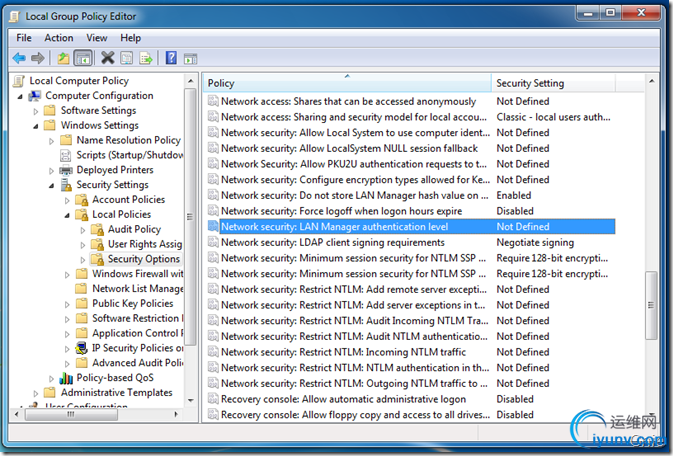Expand the User Rights Assignment node
This screenshot has width=673, height=456.
pyautogui.click(x=83, y=245)
